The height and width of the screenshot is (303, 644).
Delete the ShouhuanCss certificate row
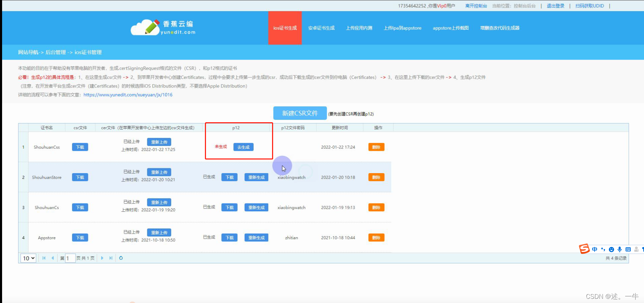[376, 147]
